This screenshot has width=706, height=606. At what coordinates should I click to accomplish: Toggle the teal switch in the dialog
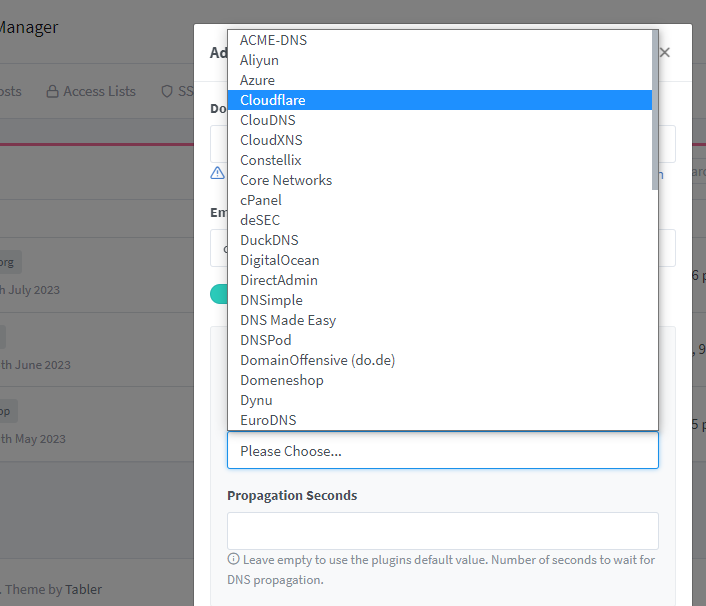[218, 293]
